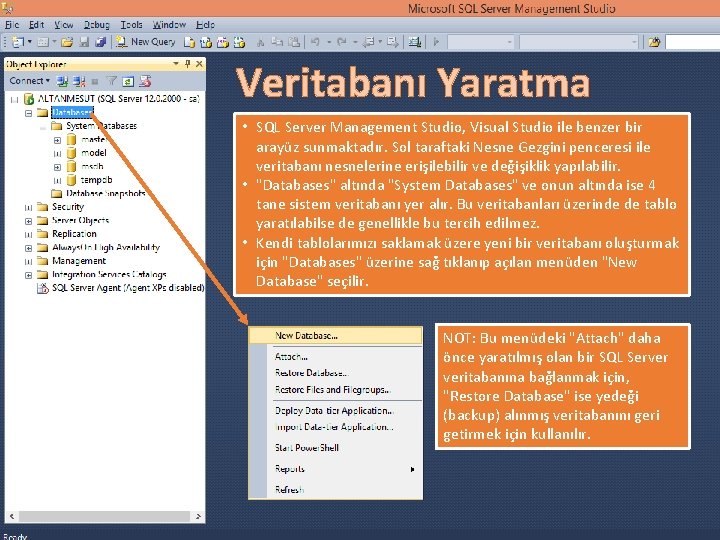Select SQL Server Agent node
This screenshot has height=540, width=720.
coord(128,288)
